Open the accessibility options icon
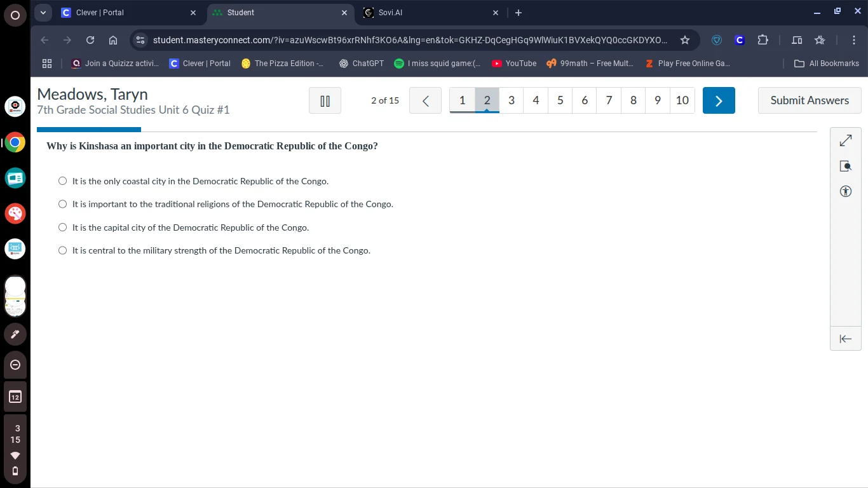Viewport: 868px width, 488px height. [x=845, y=191]
